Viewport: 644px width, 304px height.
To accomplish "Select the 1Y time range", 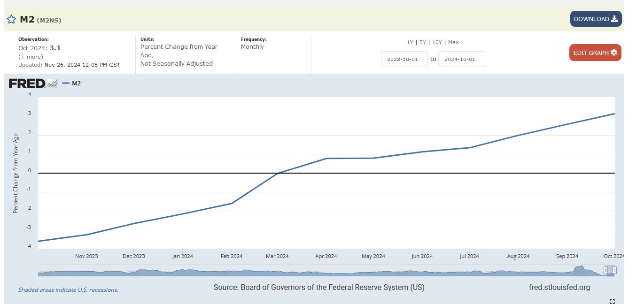I will pos(410,42).
